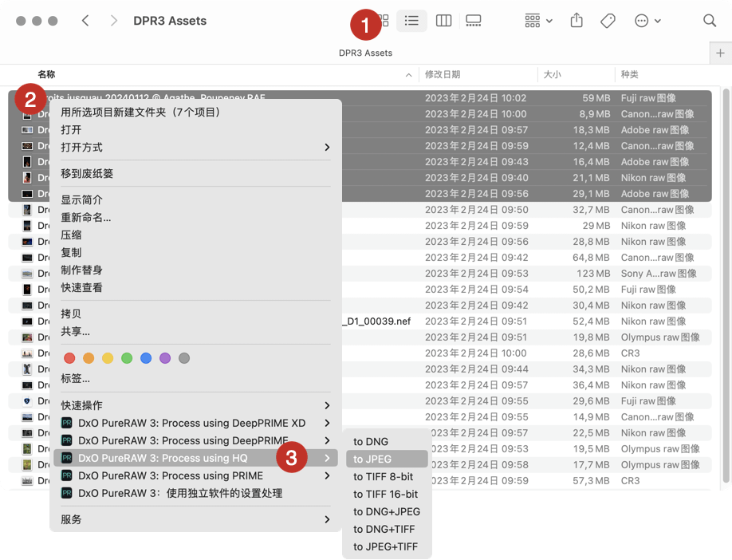Image resolution: width=732 pixels, height=560 pixels.
Task: Apply the orange tag color
Action: tap(89, 358)
